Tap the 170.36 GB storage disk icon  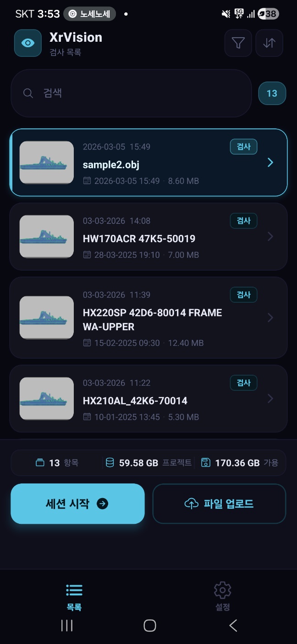[206, 462]
